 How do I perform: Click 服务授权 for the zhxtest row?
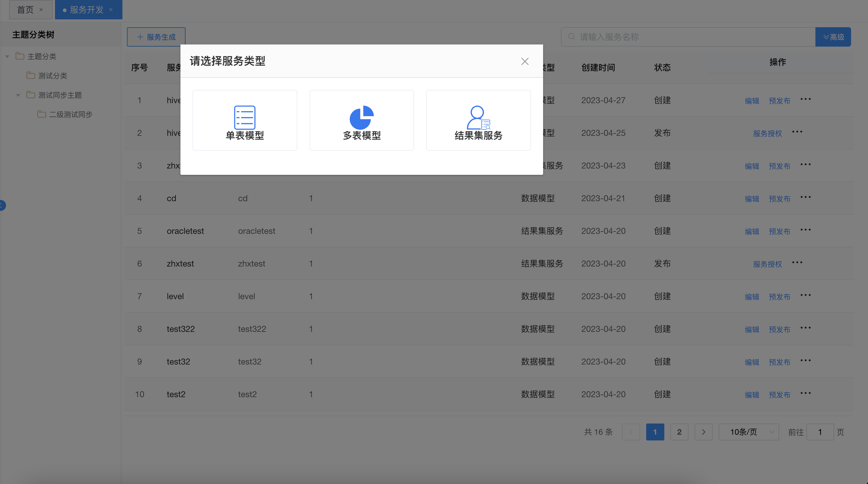767,264
